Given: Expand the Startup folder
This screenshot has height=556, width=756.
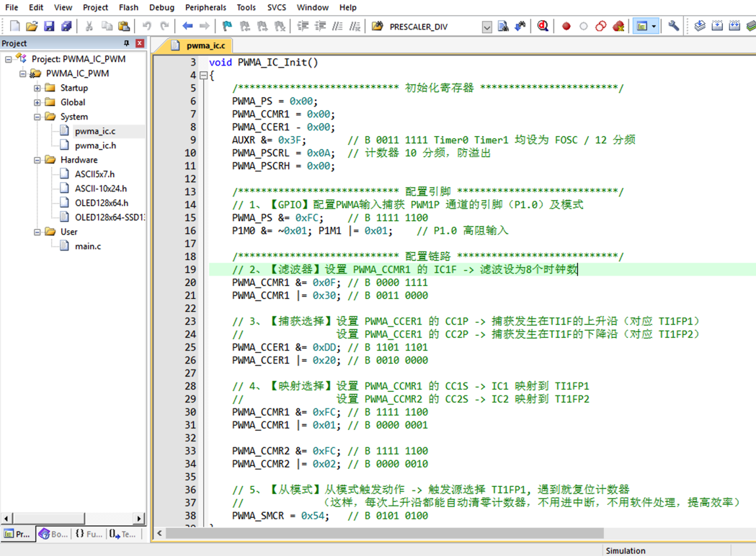Looking at the screenshot, I should tap(37, 88).
